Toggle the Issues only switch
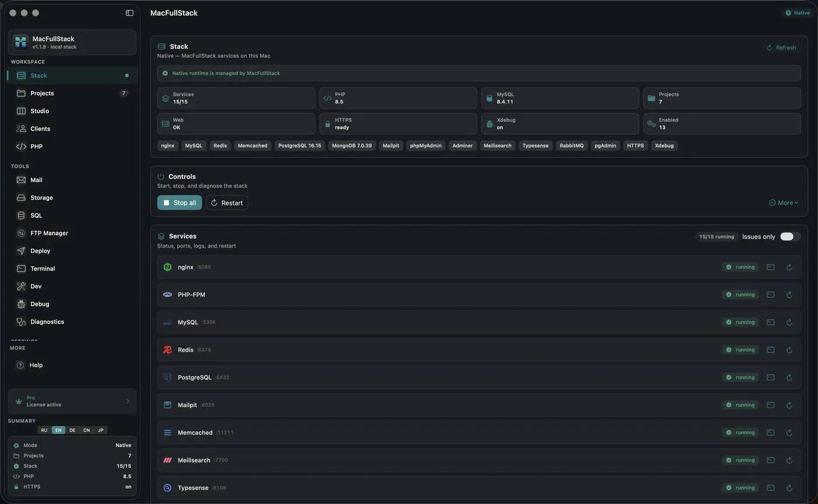This screenshot has height=504, width=818. pos(790,237)
